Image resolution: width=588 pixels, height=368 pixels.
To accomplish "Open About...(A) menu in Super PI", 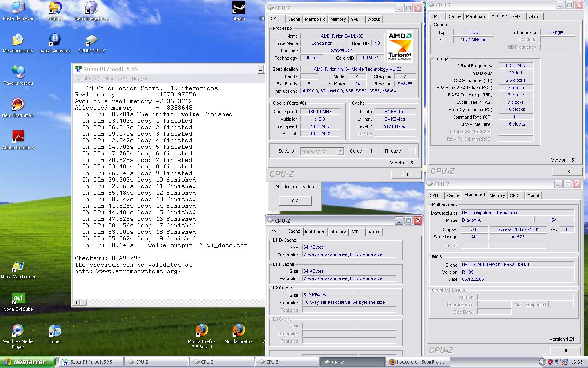I will point(116,79).
